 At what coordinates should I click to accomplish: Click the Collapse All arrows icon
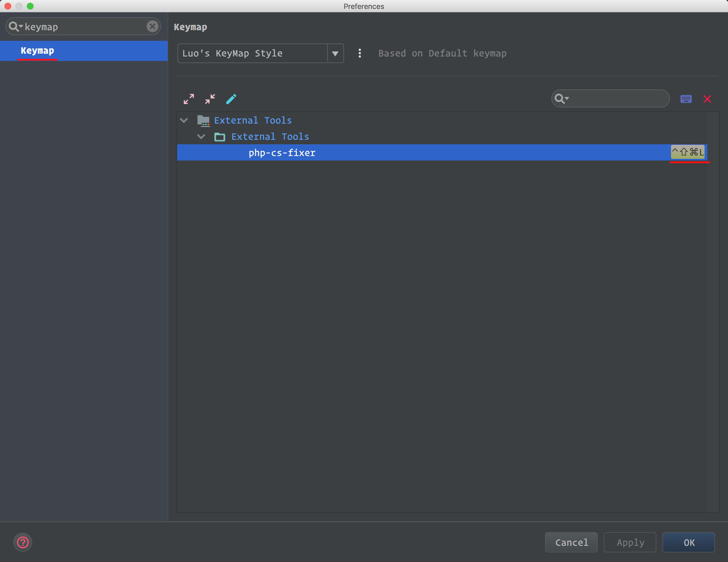coord(210,99)
